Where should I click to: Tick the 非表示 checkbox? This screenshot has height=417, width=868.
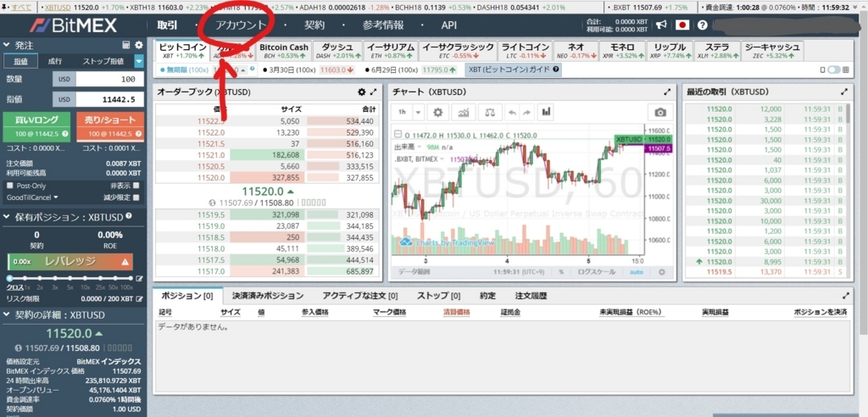click(136, 186)
